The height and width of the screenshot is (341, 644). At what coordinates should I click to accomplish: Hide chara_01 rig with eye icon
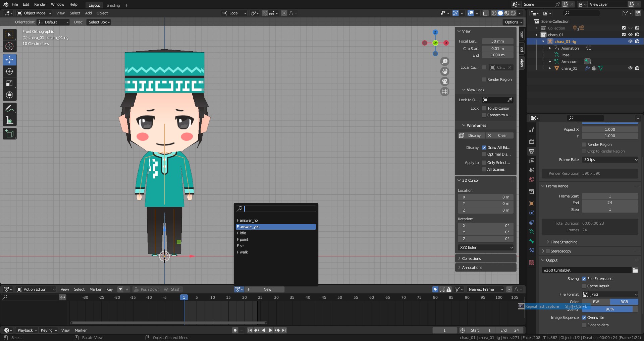coord(630,42)
